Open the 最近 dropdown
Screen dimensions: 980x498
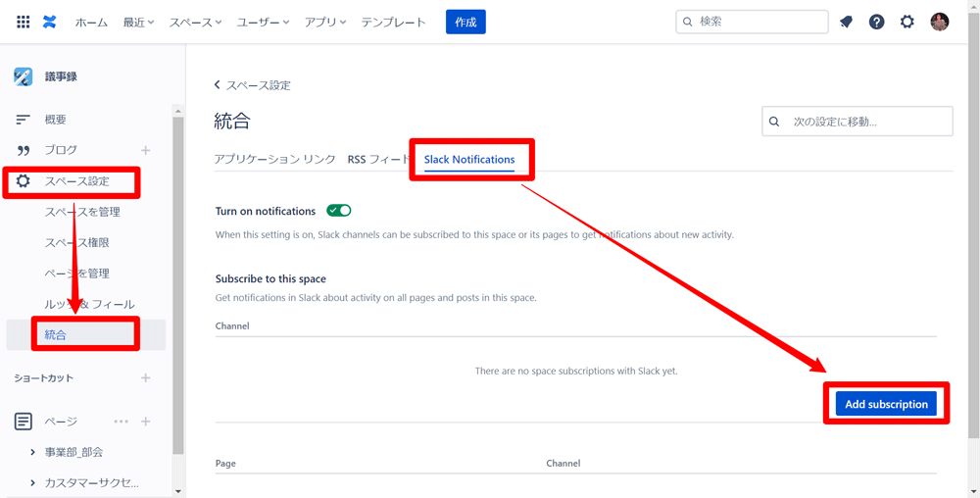[139, 22]
